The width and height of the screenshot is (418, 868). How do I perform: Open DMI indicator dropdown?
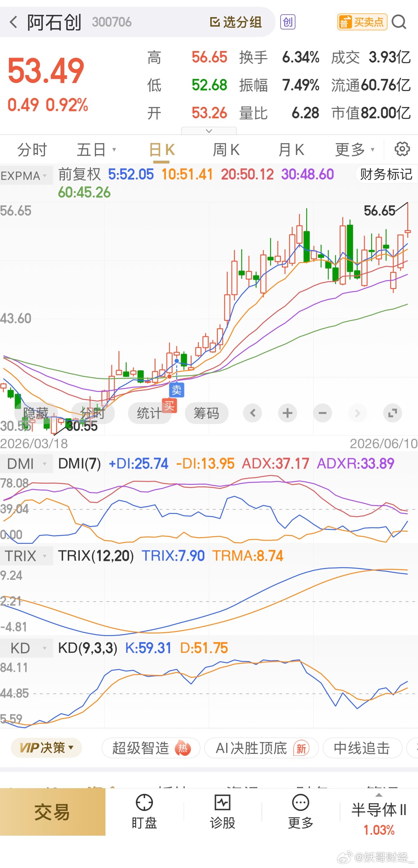[x=26, y=464]
